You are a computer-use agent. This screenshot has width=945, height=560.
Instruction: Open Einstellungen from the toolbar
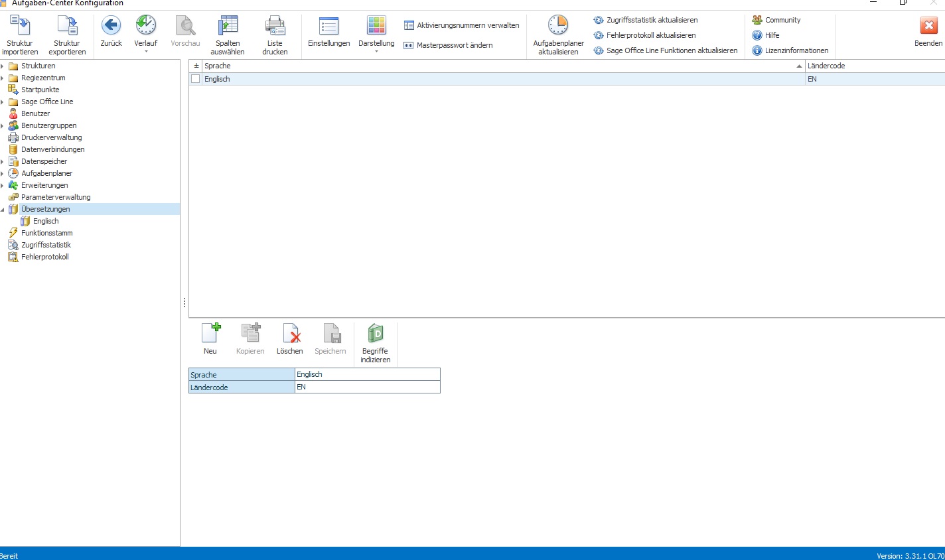[x=328, y=26]
